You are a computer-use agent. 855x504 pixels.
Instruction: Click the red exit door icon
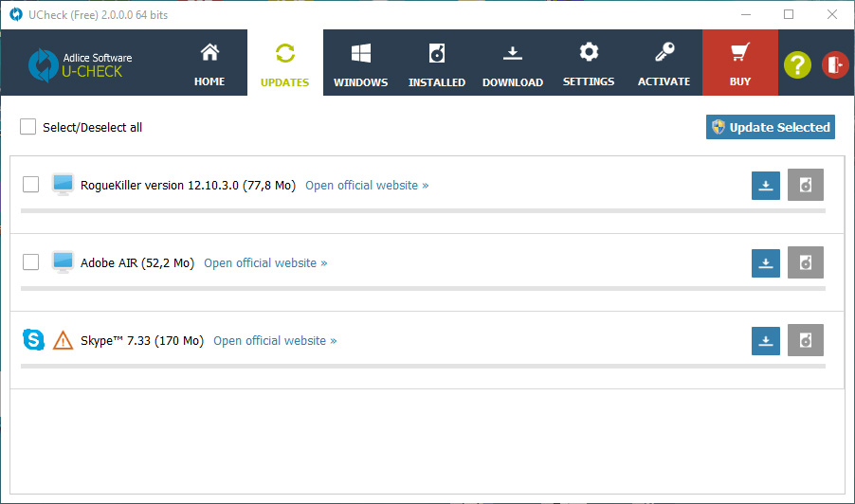tap(835, 64)
